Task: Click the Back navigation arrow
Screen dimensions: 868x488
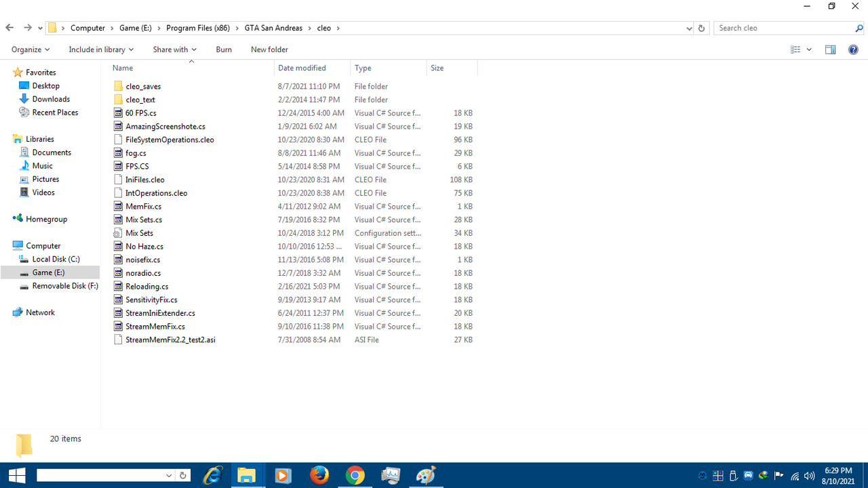Action: pyautogui.click(x=9, y=28)
